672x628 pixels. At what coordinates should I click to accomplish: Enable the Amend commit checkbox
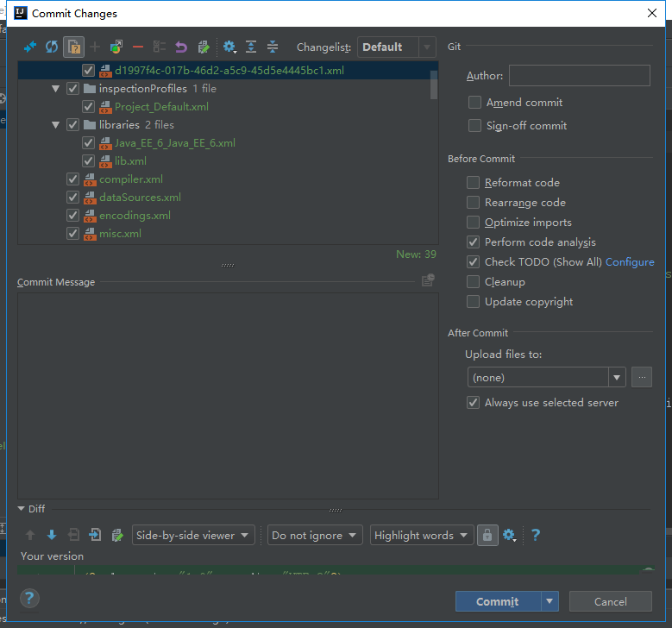[474, 103]
